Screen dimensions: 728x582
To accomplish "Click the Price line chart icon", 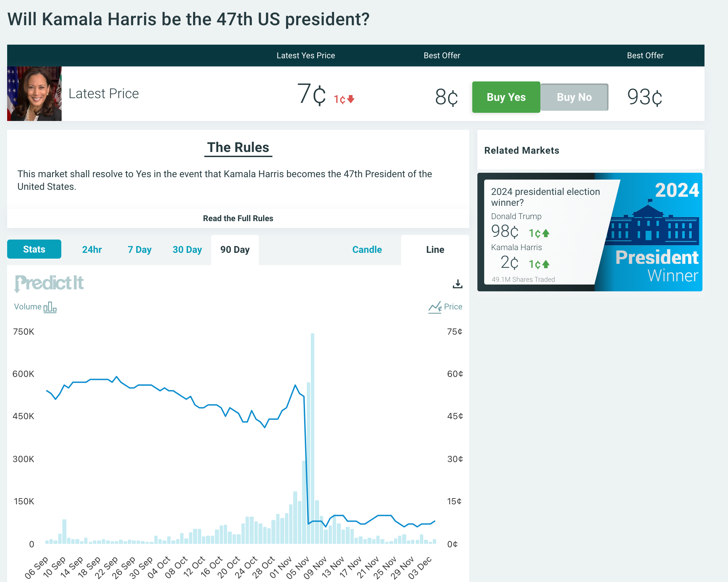I will pos(435,307).
